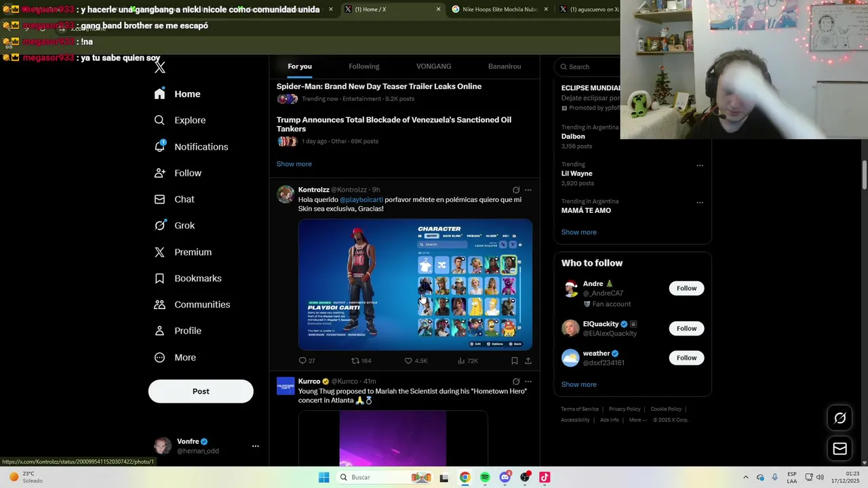Open the Follow item in the sidebar
The height and width of the screenshot is (488, 868).
[178, 173]
